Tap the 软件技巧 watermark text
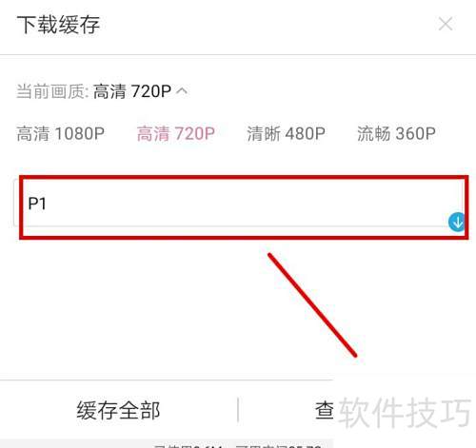Image resolution: width=476 pixels, height=448 pixels. point(405,413)
